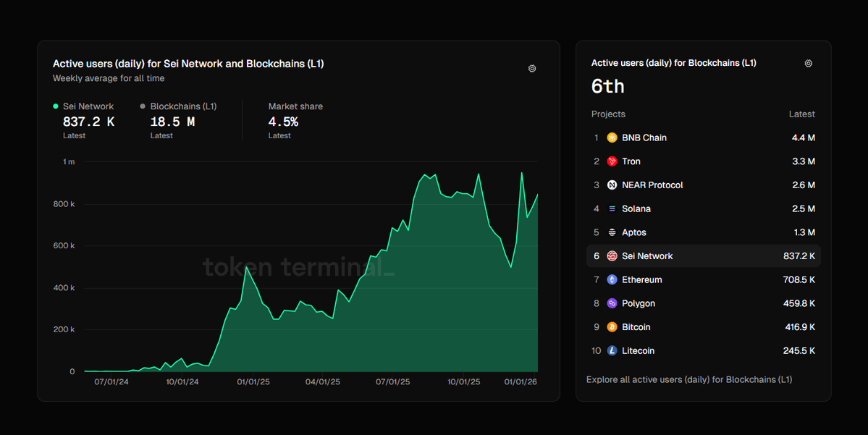Click the Ethereum logo icon

coord(612,280)
